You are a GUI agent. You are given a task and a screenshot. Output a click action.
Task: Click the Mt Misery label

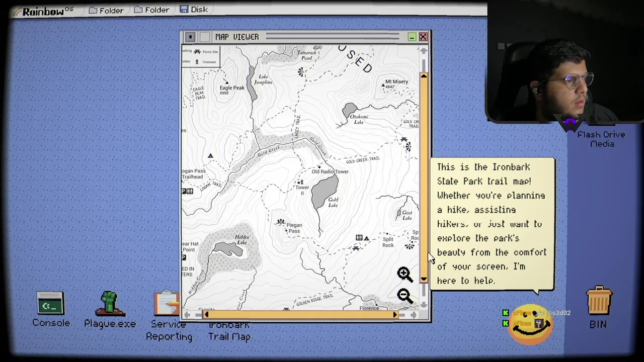coord(396,82)
